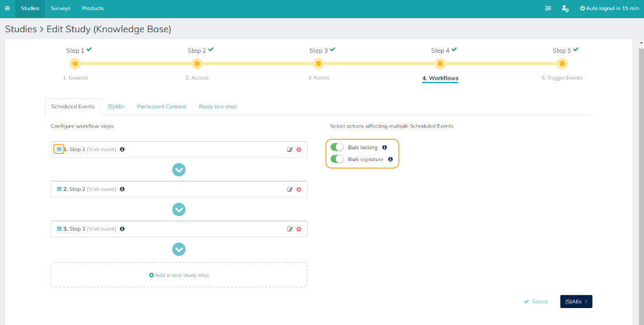The height and width of the screenshot is (325, 644).
Task: Show info about Bulk signature
Action: pos(391,159)
